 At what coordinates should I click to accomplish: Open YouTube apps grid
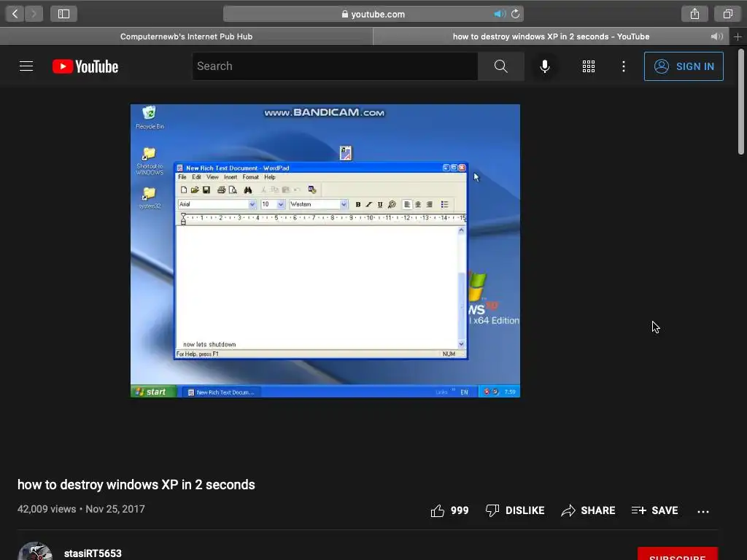point(589,66)
